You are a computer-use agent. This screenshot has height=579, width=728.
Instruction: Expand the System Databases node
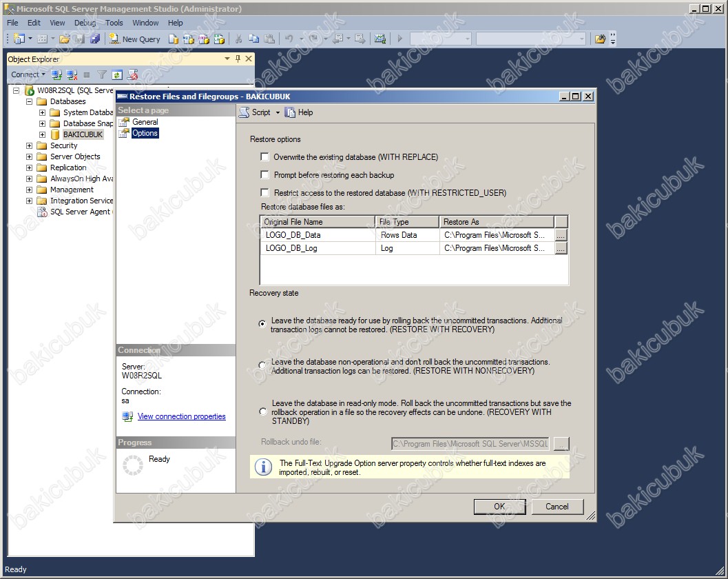(x=42, y=112)
